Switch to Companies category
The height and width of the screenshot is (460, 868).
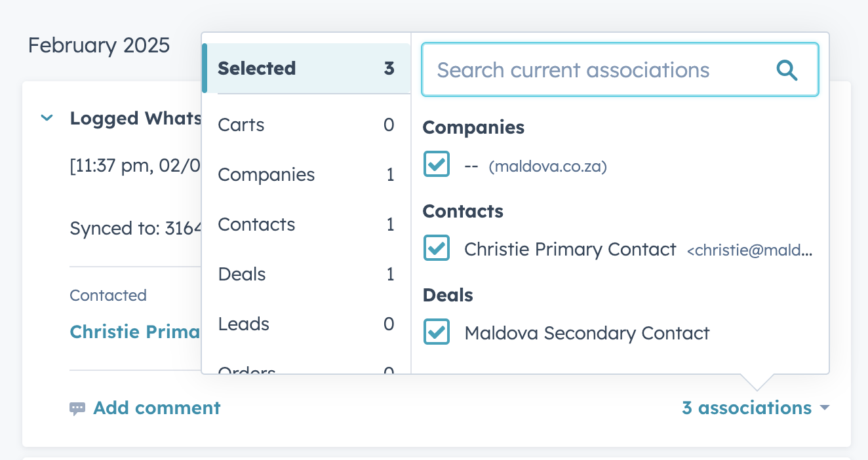tap(306, 174)
